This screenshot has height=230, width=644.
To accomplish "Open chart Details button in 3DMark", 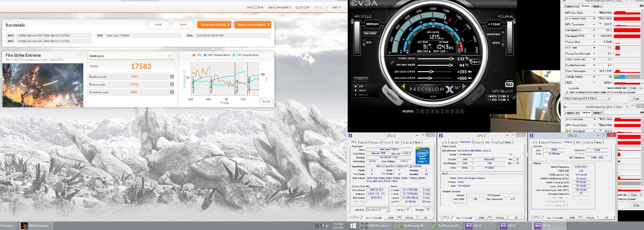I will (x=266, y=101).
